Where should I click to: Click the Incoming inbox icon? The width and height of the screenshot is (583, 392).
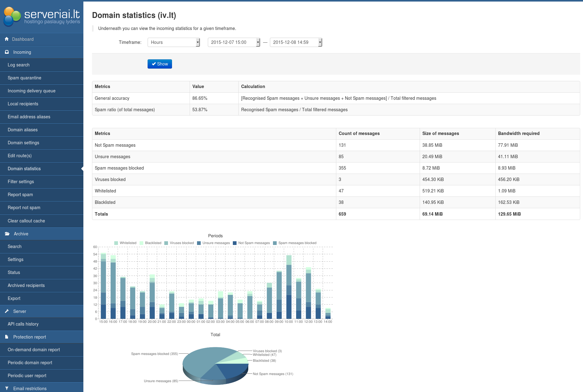7,52
